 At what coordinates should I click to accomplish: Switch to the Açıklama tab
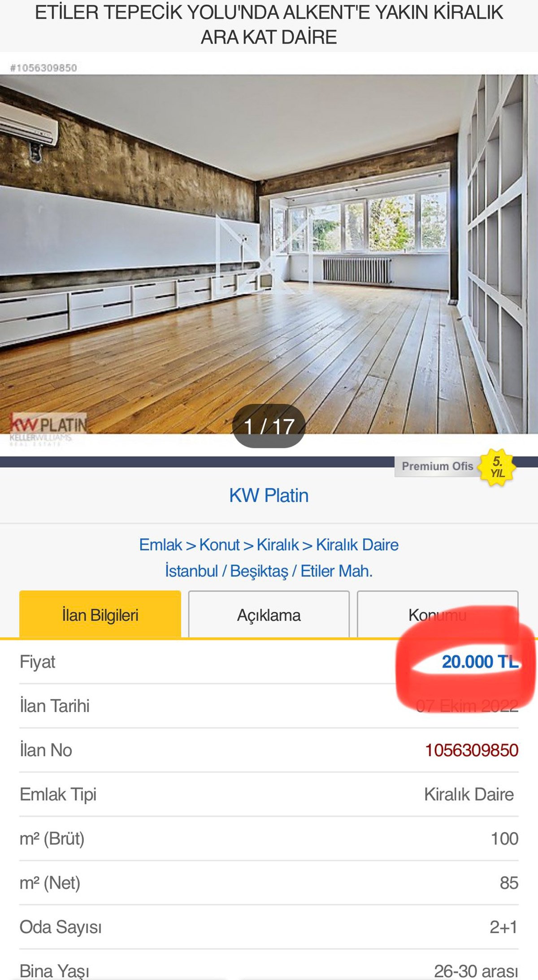click(x=269, y=614)
